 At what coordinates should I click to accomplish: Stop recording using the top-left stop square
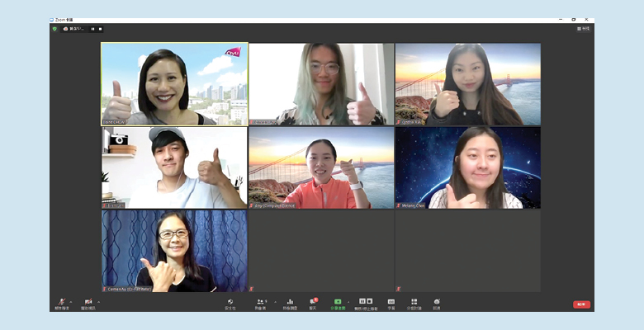[x=101, y=29]
